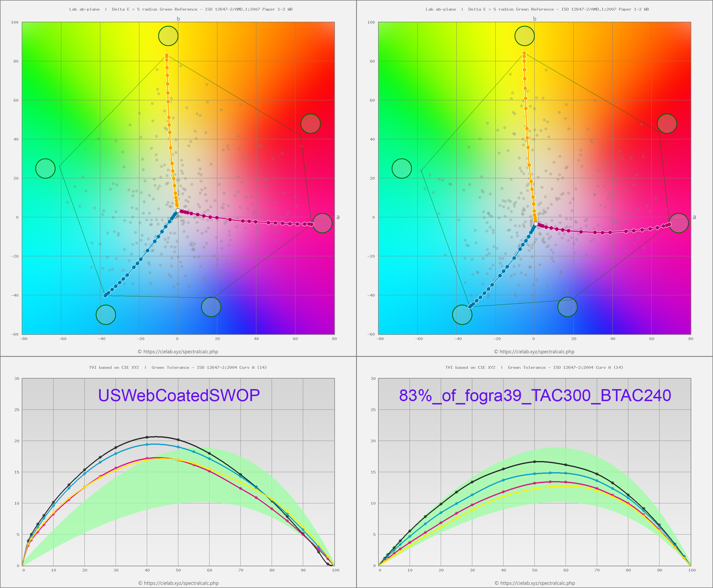Click the green reference circle in right ab-plane chart
The height and width of the screenshot is (588, 713).
pyautogui.click(x=402, y=168)
